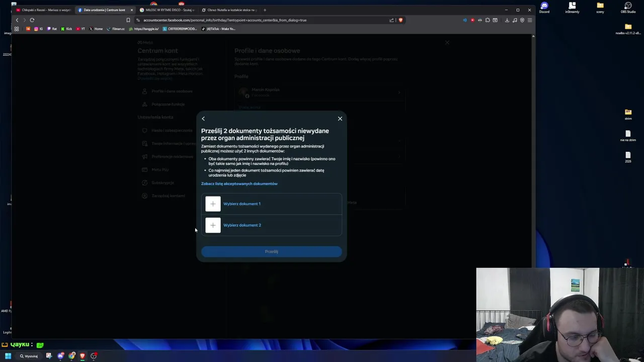This screenshot has height=362, width=644.
Task: Open the strim desktop folder
Action: point(628,114)
